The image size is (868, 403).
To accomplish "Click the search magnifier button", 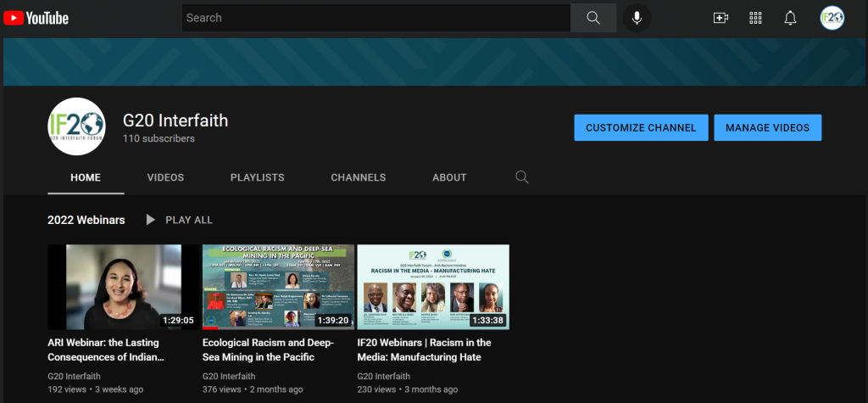I will click(x=593, y=18).
